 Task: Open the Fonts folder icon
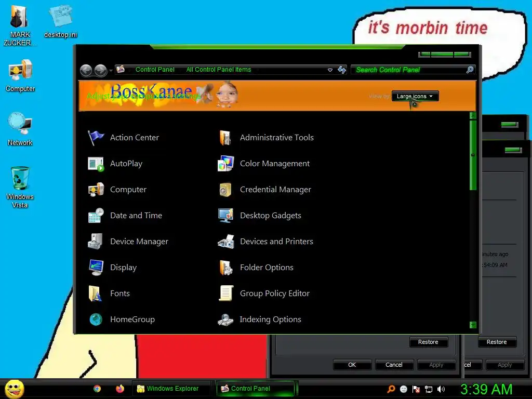click(x=96, y=294)
